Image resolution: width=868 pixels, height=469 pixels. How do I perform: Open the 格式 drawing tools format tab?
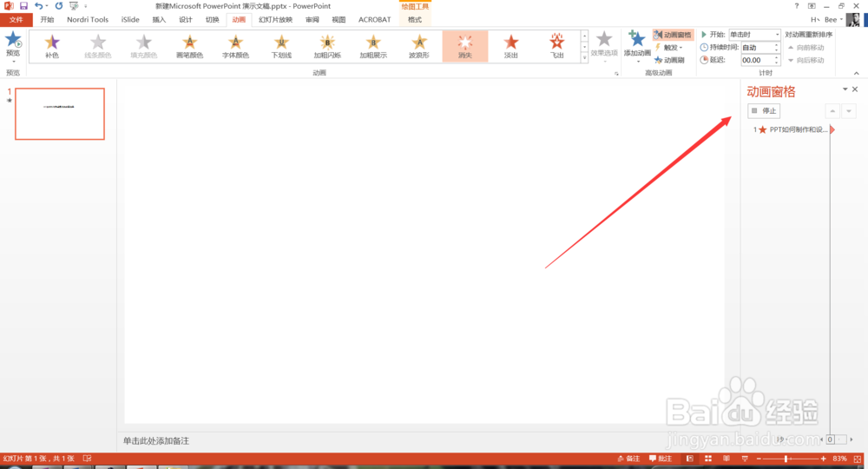click(415, 19)
